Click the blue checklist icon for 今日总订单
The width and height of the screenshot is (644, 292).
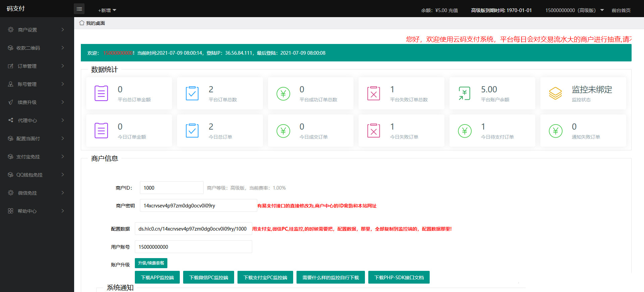coord(192,131)
